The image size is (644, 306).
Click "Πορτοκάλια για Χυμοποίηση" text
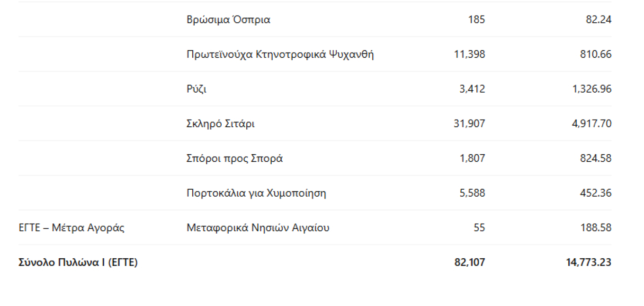256,193
